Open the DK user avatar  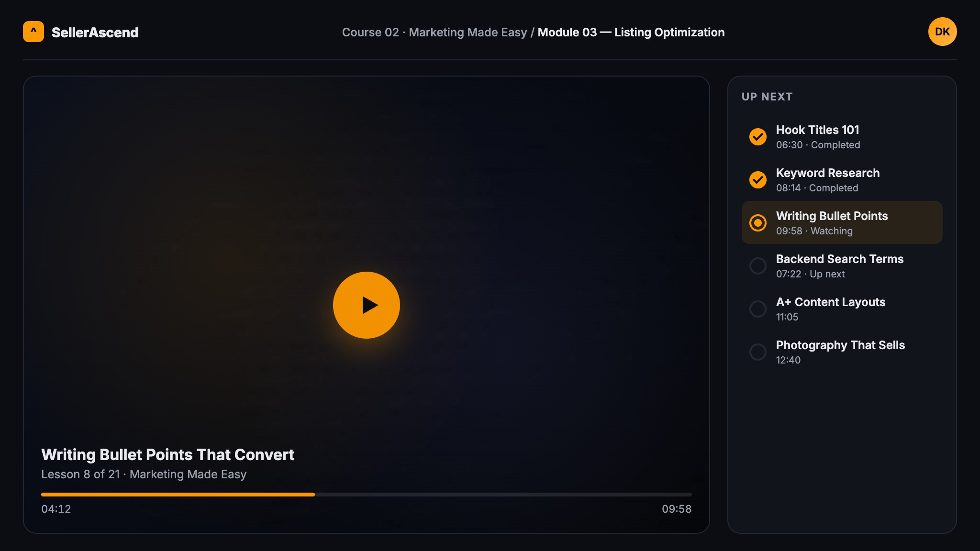tap(942, 32)
